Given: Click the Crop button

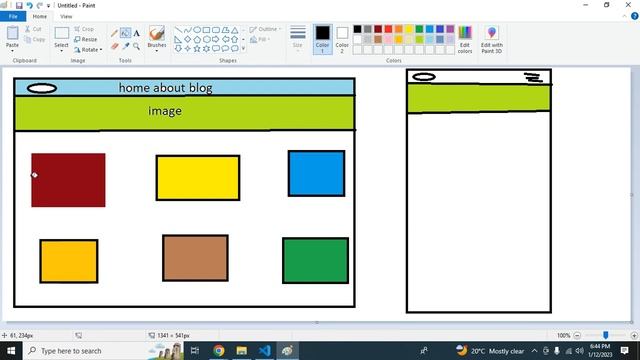Looking at the screenshot, I should click(84, 29).
